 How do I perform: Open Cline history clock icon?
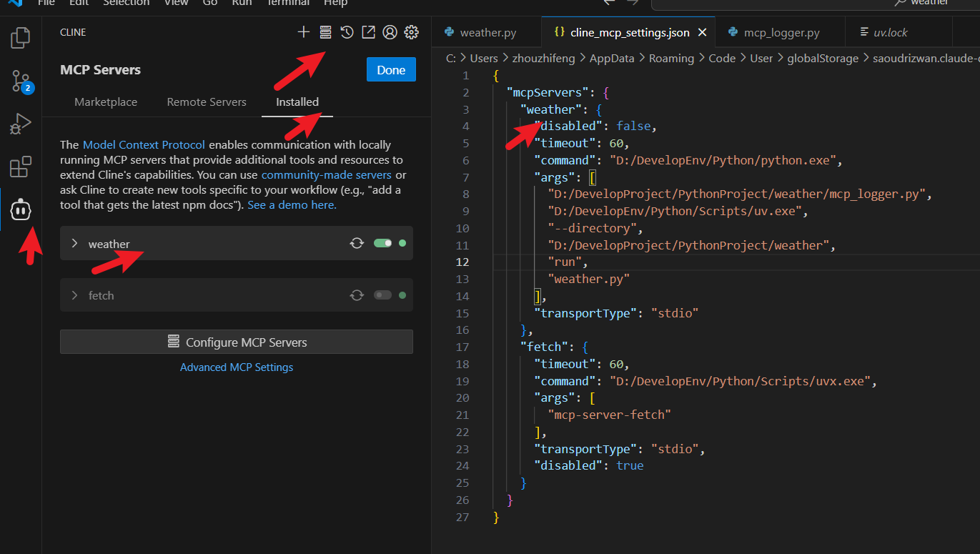(347, 32)
